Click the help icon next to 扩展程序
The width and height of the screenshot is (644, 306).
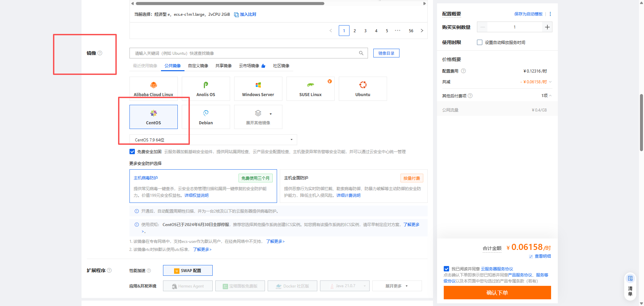109,270
